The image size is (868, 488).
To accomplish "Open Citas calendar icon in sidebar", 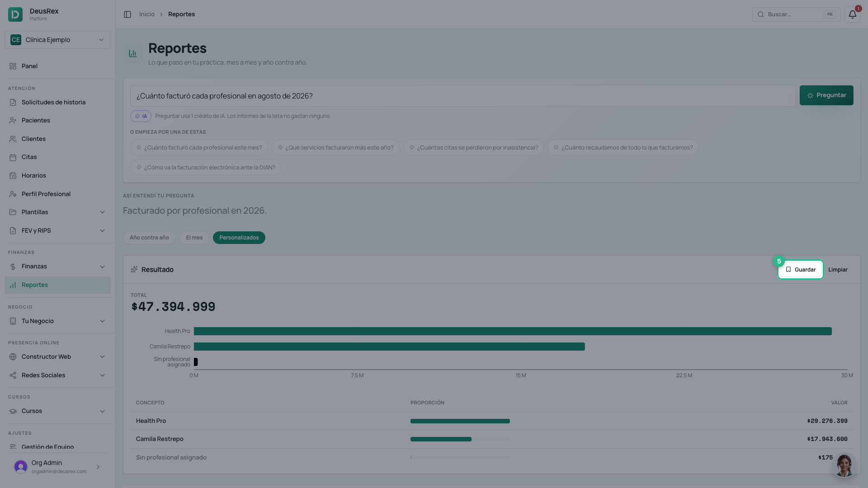I will coord(13,157).
